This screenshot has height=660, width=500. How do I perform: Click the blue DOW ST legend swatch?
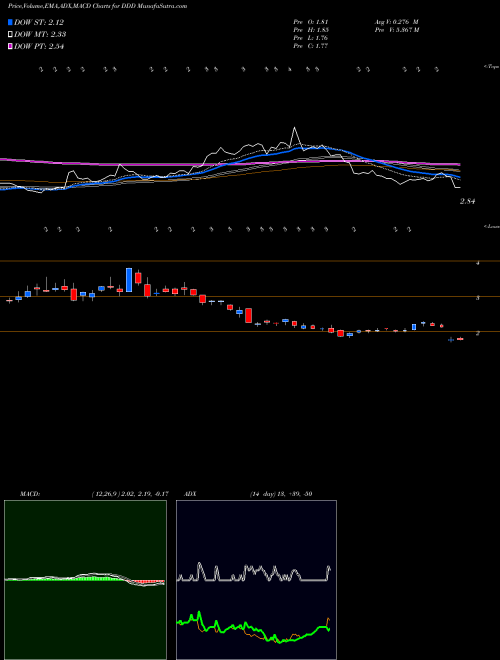point(11,22)
